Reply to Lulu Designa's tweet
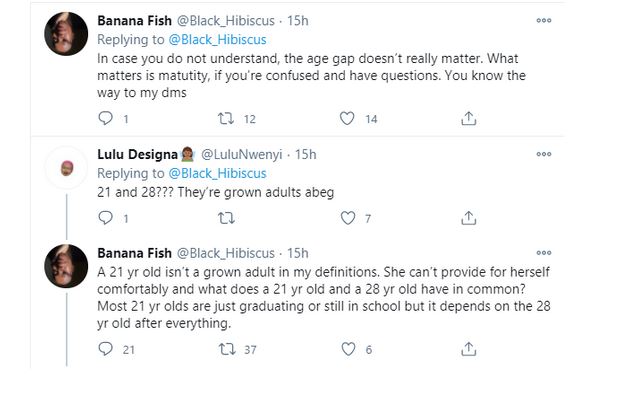The width and height of the screenshot is (643, 409). [106, 218]
